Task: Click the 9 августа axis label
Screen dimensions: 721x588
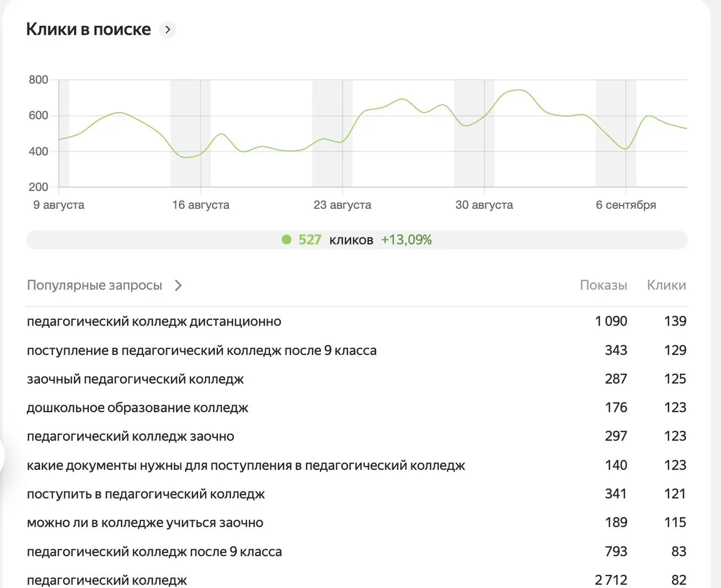Action: coord(59,205)
